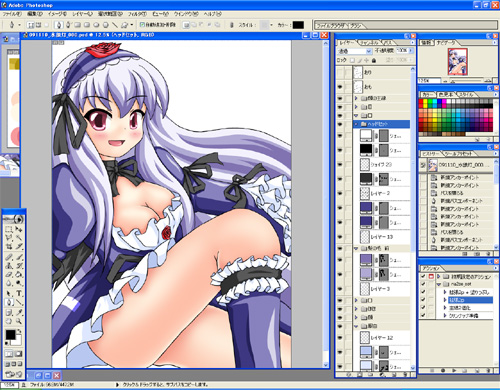Image resolution: width=500 pixels, height=390 pixels.
Task: Select the Path Selection arrow tool
Action: coord(9,294)
